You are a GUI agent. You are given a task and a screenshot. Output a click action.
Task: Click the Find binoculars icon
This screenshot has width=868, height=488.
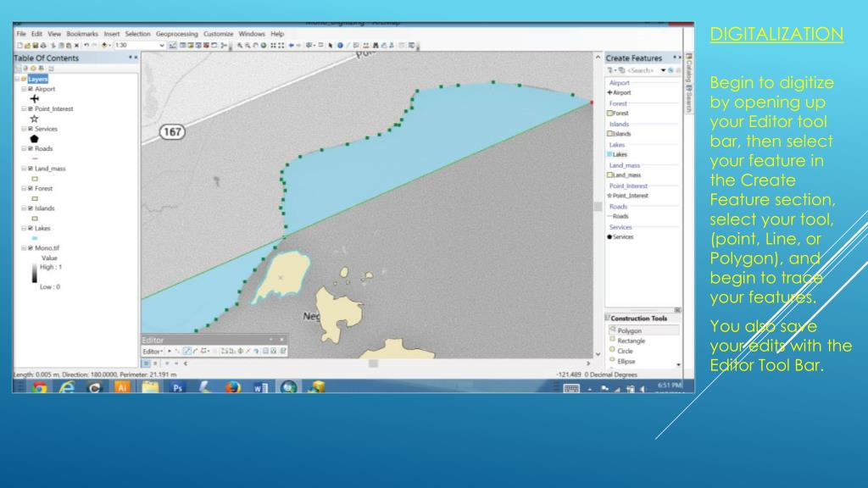[376, 46]
